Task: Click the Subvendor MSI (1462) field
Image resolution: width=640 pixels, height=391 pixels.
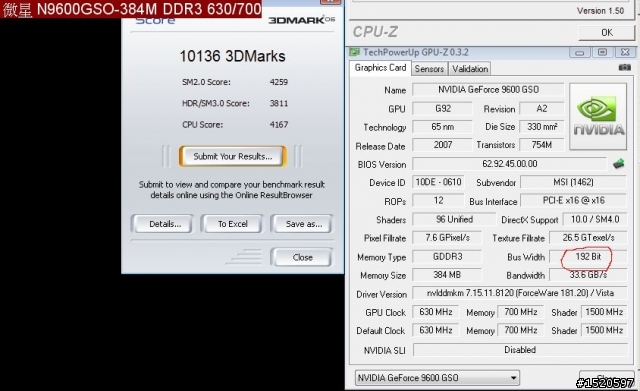Action: pyautogui.click(x=573, y=182)
